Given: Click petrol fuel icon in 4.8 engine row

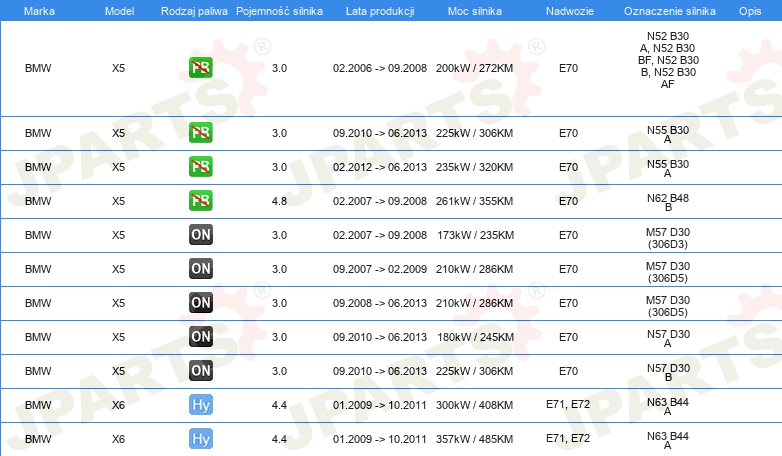Looking at the screenshot, I should point(200,201).
